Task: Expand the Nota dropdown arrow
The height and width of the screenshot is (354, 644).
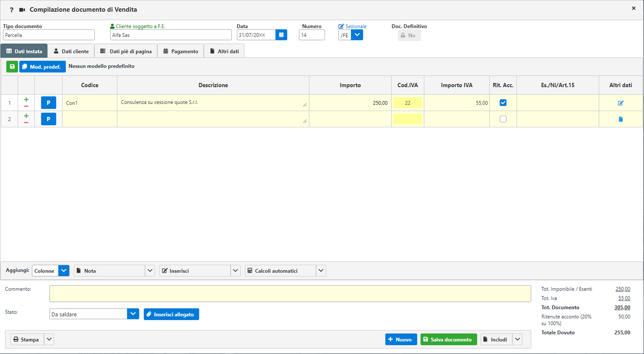Action: (x=150, y=271)
